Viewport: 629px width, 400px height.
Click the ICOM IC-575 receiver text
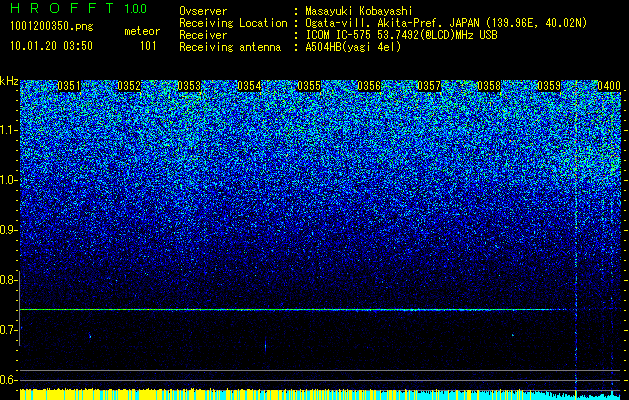[x=401, y=35]
